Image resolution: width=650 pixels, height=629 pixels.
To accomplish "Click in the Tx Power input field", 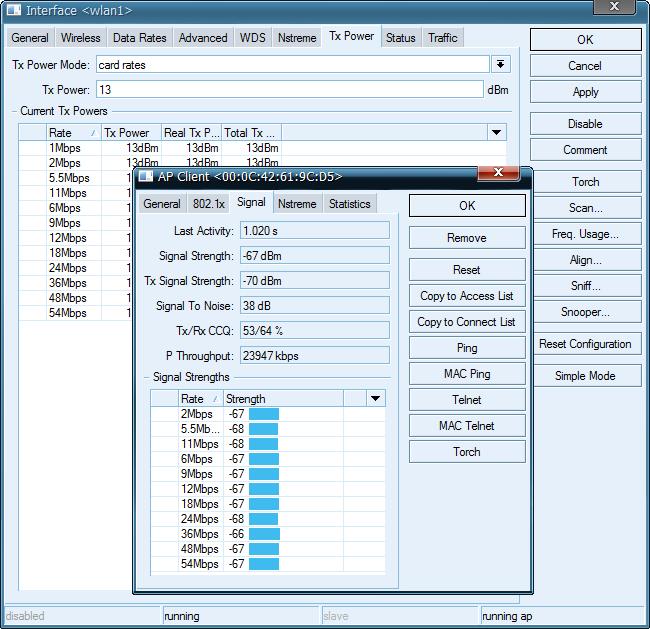I will pyautogui.click(x=289, y=90).
